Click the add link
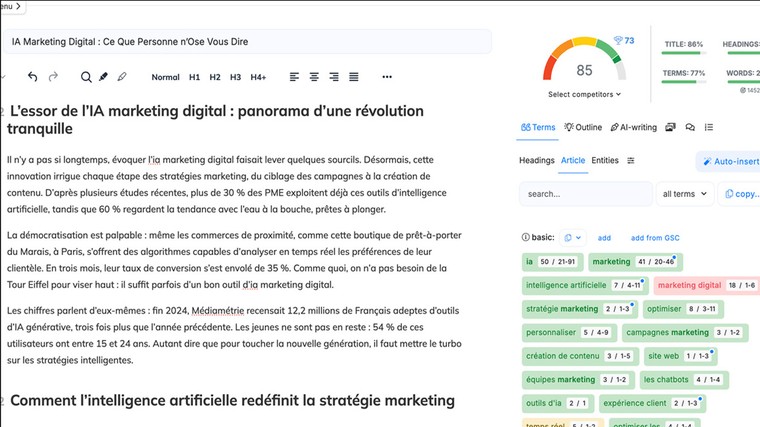Screen dimensions: 760x427 pos(604,238)
